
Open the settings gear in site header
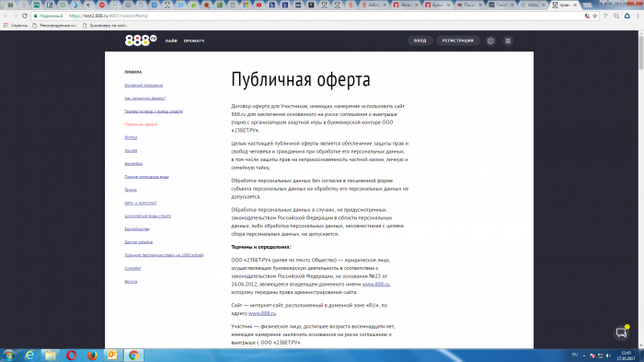[x=490, y=41]
